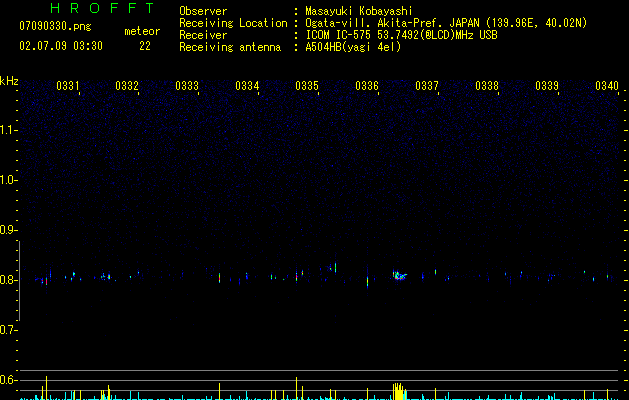Click the date stamp 02.07.09 03:30

61,46
